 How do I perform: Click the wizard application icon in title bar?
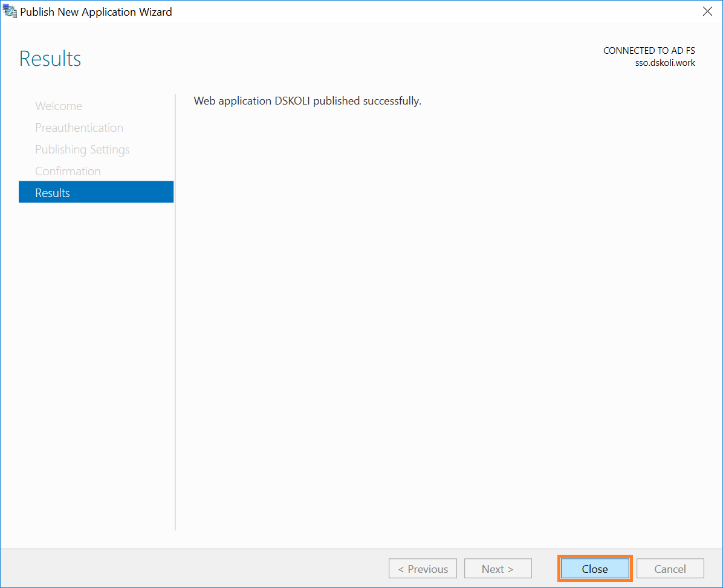point(10,11)
